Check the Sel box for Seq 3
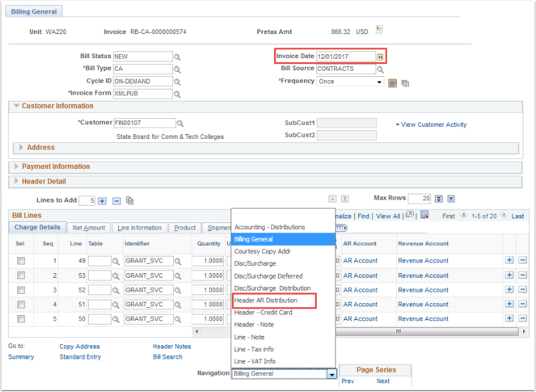 pyautogui.click(x=21, y=290)
